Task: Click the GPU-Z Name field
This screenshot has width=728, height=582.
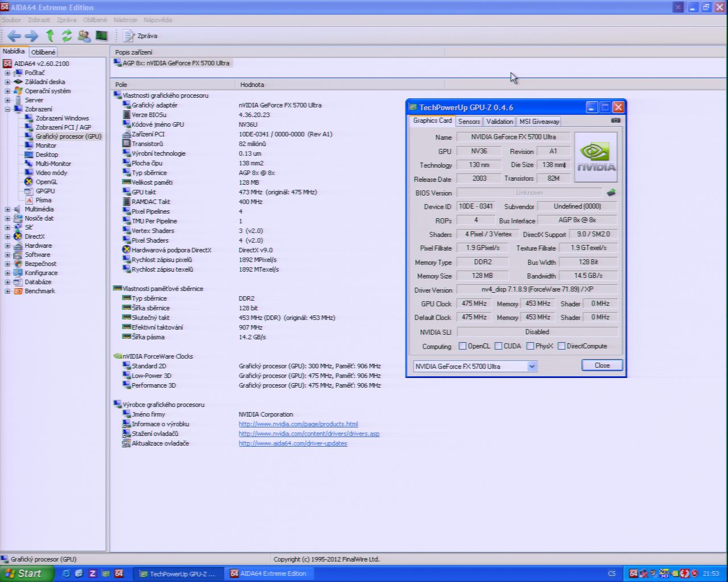Action: [513, 137]
